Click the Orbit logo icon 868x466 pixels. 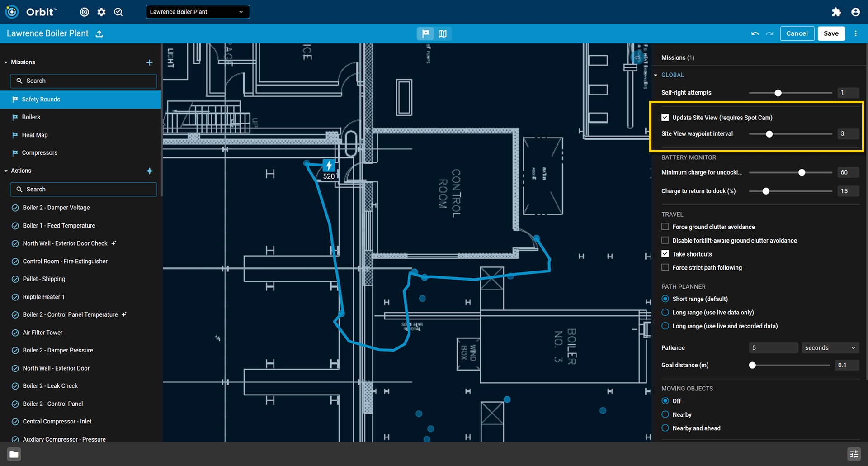pos(12,12)
